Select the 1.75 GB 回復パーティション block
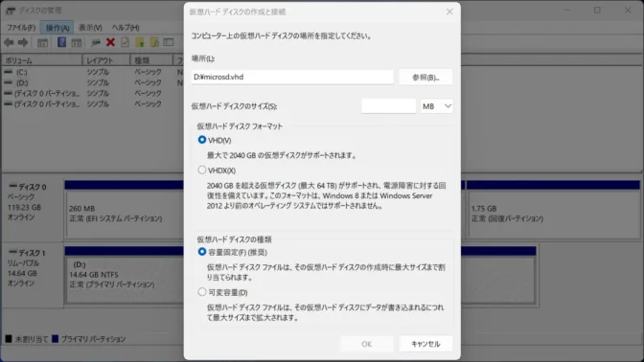Screen dimensions: 644x362 553,214
